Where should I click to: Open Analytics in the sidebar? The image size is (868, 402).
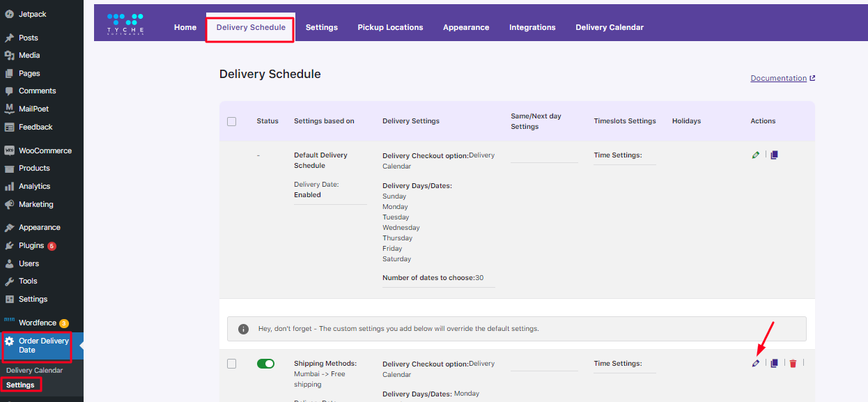[34, 187]
